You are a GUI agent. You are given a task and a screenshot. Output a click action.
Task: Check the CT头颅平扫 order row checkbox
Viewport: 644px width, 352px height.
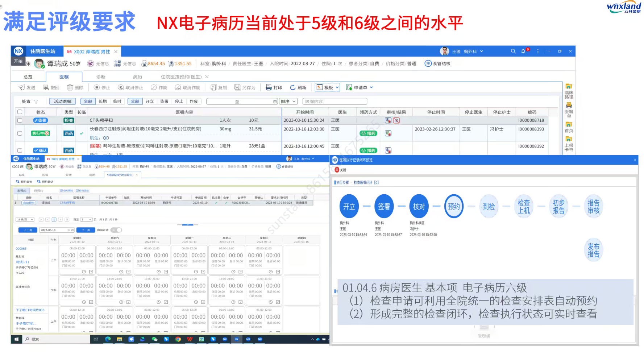(x=20, y=120)
